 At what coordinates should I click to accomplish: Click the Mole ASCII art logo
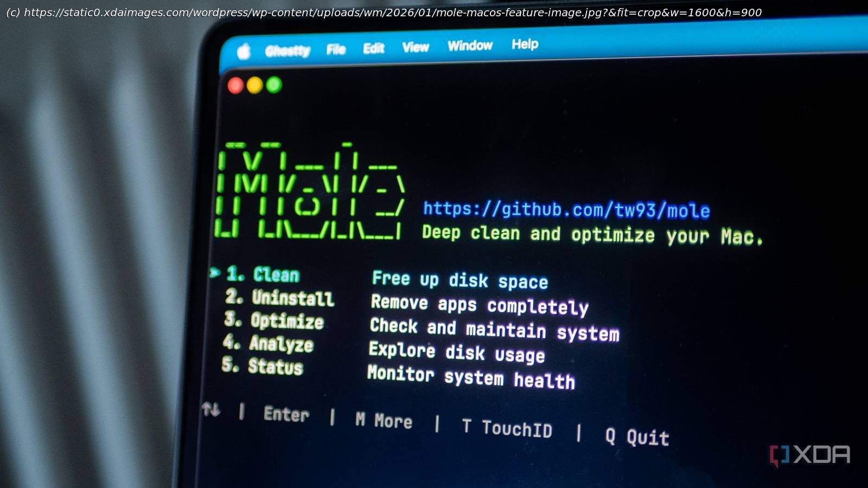point(310,190)
